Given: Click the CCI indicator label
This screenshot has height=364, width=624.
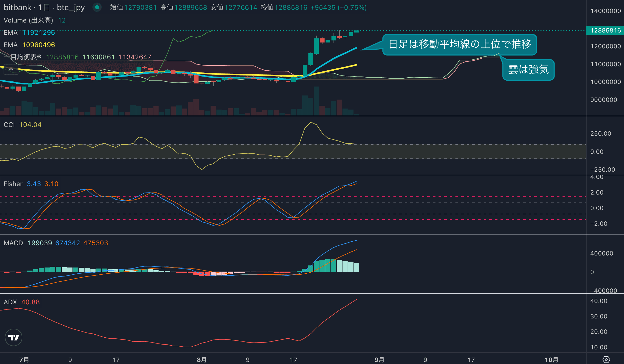Looking at the screenshot, I should (9, 125).
